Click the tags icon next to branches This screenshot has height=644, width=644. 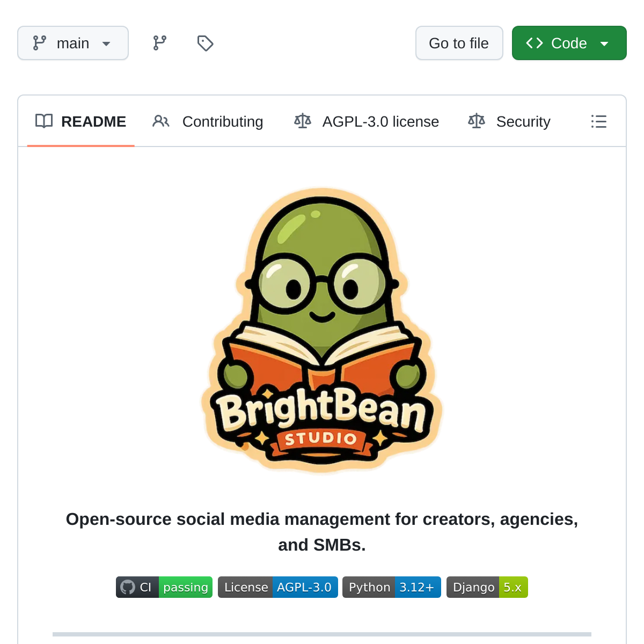(x=205, y=43)
